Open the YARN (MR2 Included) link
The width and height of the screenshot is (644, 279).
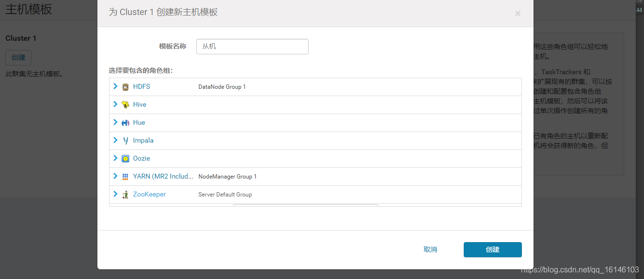click(163, 176)
